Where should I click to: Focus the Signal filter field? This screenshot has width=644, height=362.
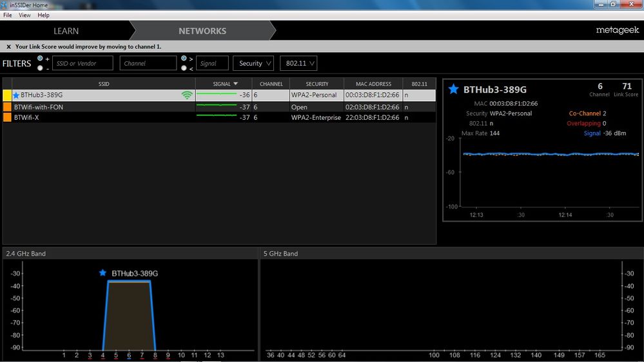click(212, 63)
